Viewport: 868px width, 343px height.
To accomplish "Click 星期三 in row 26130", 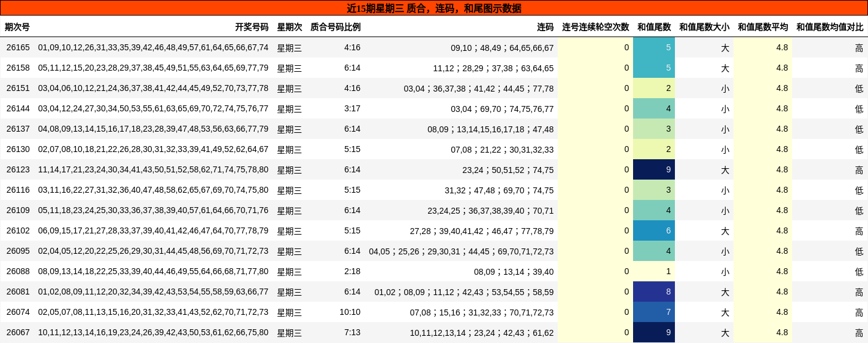I will [289, 149].
